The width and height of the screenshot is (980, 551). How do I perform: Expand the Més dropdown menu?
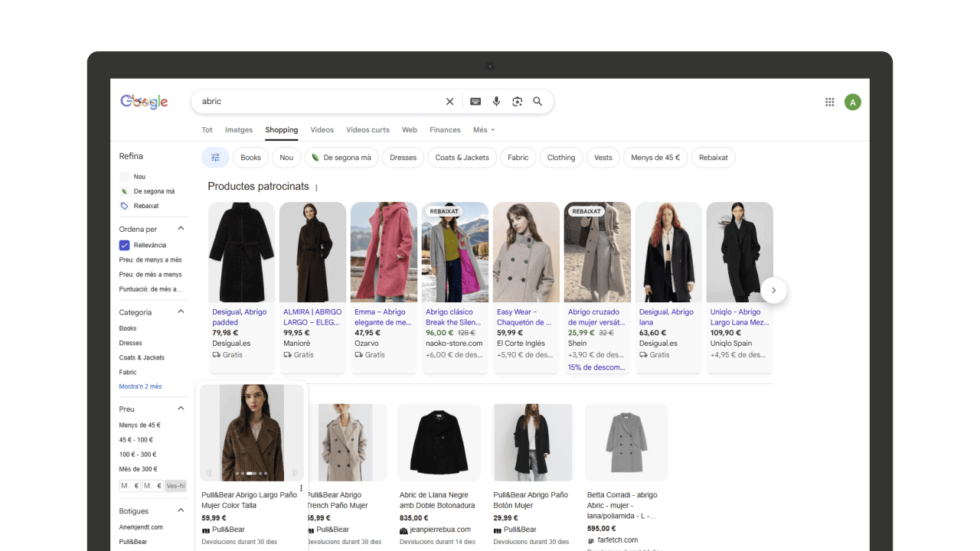[484, 130]
